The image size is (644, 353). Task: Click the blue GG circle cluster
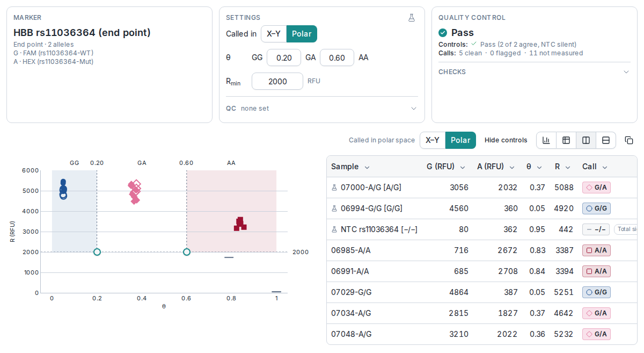[x=63, y=189]
